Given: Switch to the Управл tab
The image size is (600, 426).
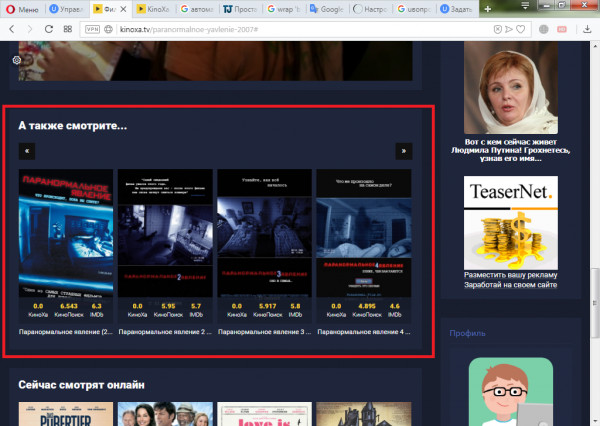Looking at the screenshot, I should tap(68, 9).
